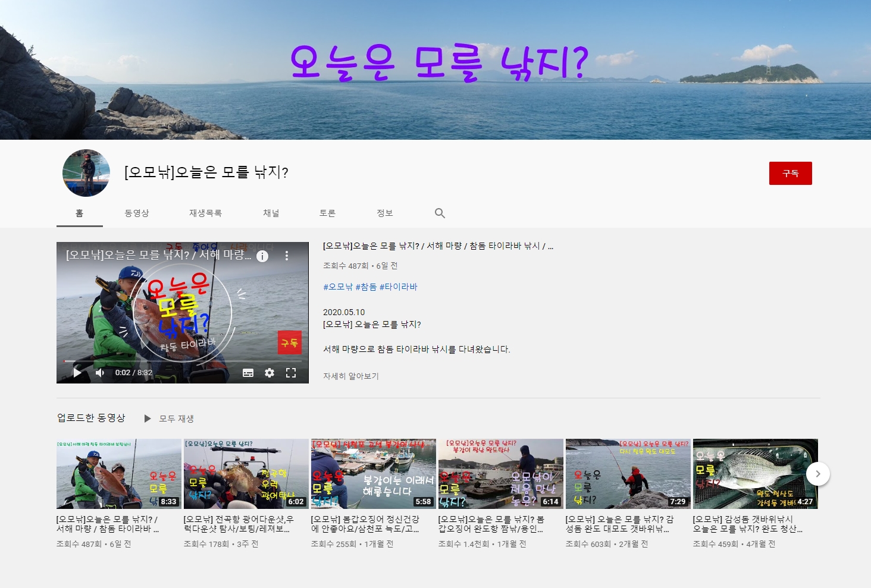Screen dimensions: 871x588
Task: Open video player settings gear
Action: coord(270,373)
